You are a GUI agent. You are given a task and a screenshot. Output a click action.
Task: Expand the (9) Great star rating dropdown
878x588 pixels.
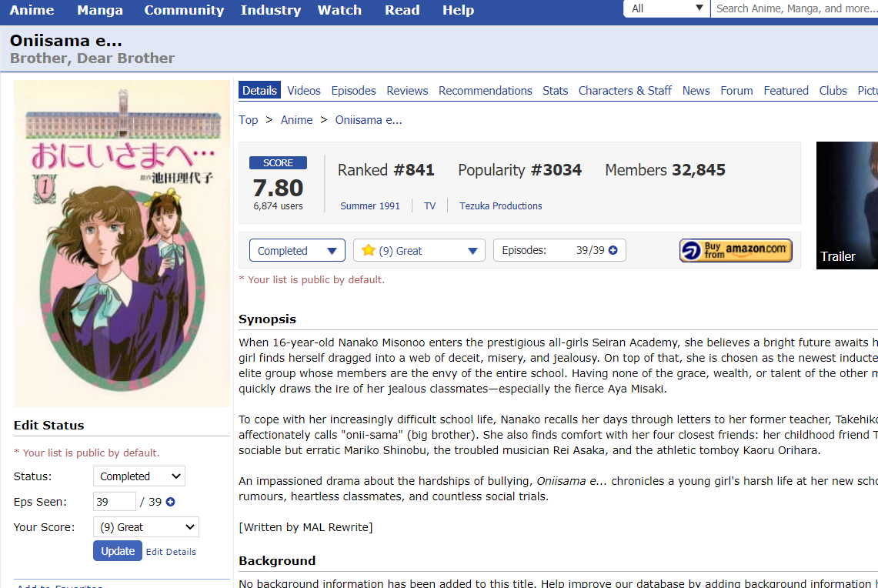pyautogui.click(x=419, y=251)
